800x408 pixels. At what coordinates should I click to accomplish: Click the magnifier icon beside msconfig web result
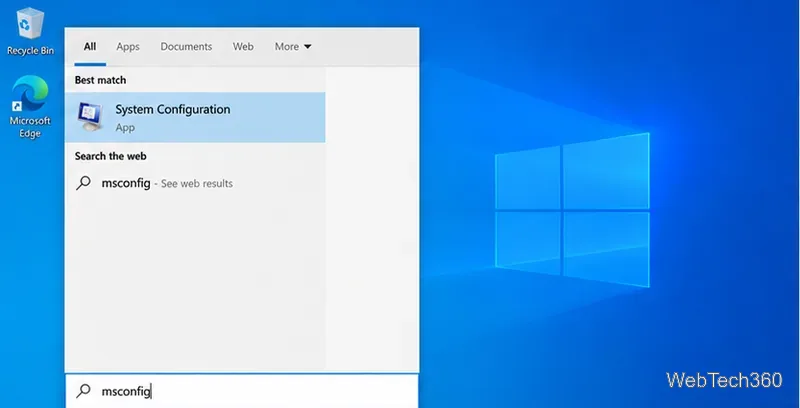coord(83,183)
